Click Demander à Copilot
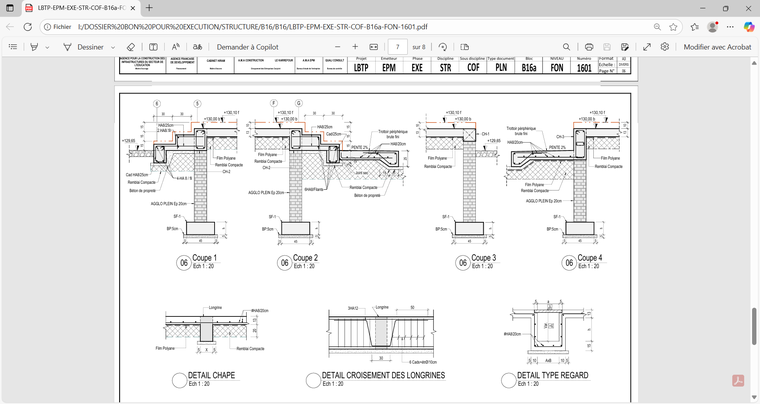 [x=247, y=47]
